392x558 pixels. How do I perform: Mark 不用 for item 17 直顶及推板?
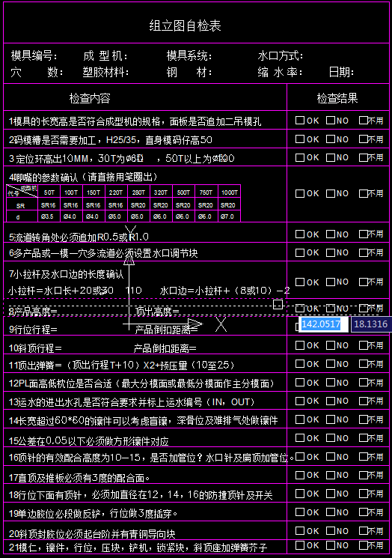(363, 475)
